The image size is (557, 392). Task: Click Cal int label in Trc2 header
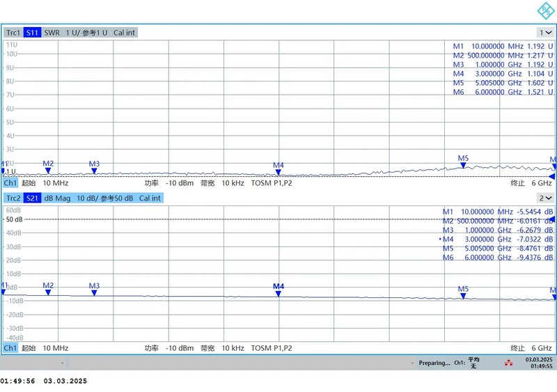tap(150, 198)
